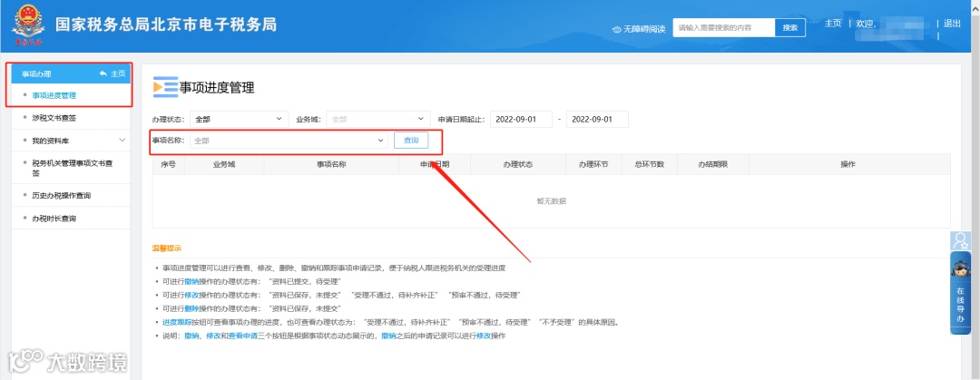
Task: Click the 办理状态 column header
Action: pyautogui.click(x=517, y=164)
